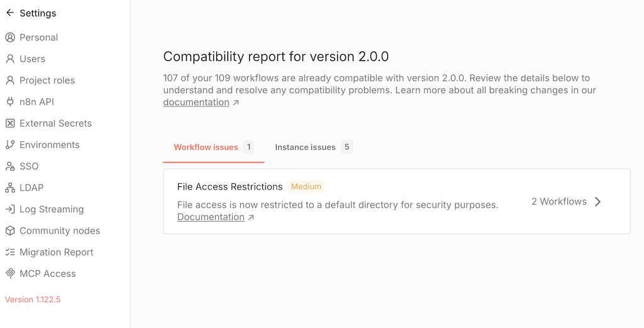Click the MCP Access icon
The image size is (644, 328).
coord(10,274)
